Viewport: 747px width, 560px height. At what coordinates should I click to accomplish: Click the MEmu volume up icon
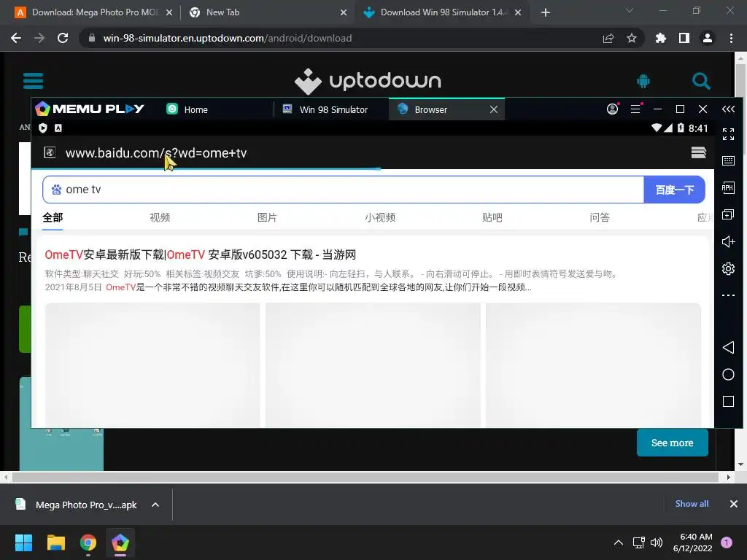click(x=728, y=242)
